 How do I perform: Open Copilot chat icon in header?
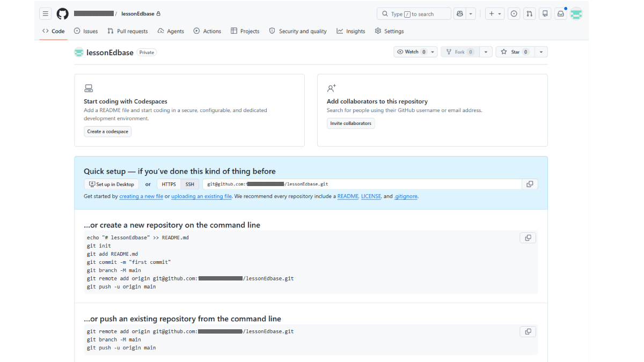[x=459, y=14]
